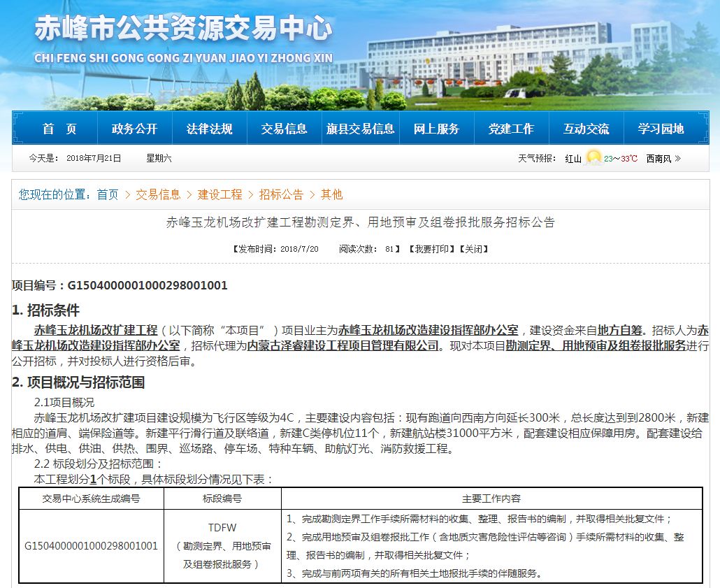Select 法律法规 in the navigation bar
Image resolution: width=720 pixels, height=588 pixels.
(x=210, y=129)
